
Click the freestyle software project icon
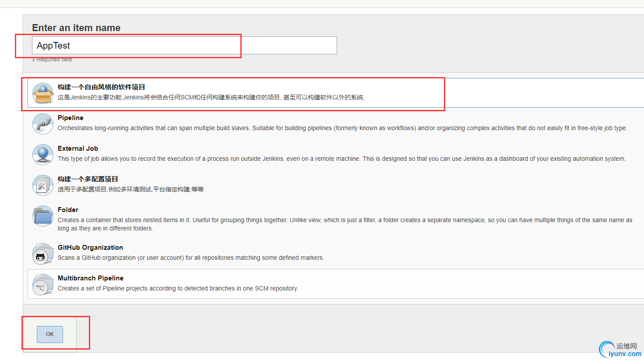coord(43,93)
